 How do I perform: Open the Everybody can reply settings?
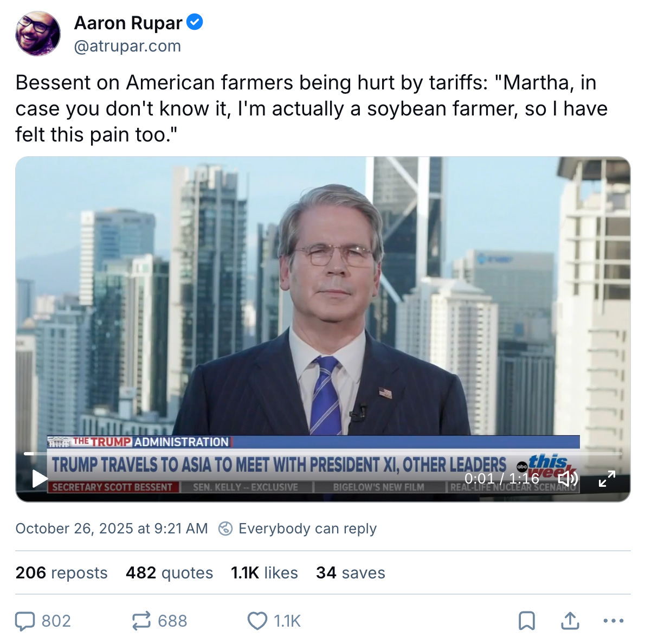pos(307,529)
